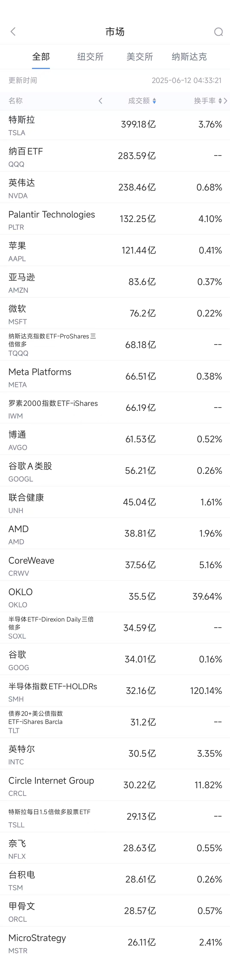Select the 纳斯达克 tab
The image size is (230, 980).
pos(189,57)
